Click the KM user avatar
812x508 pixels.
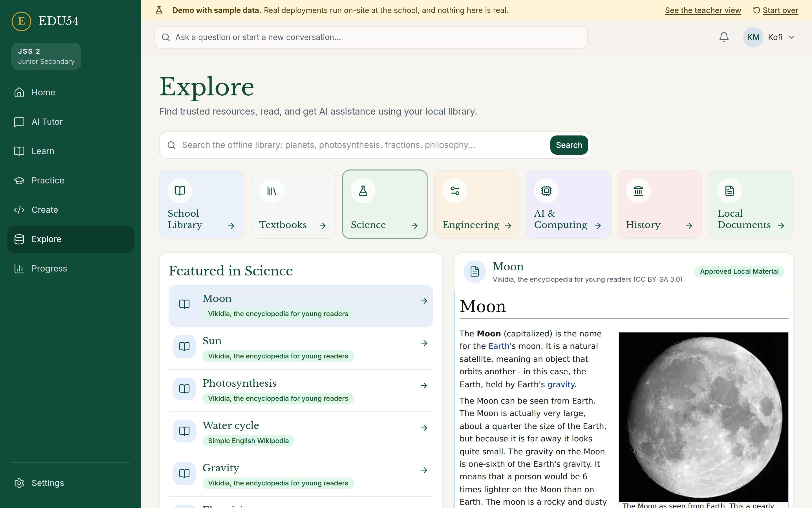point(753,37)
